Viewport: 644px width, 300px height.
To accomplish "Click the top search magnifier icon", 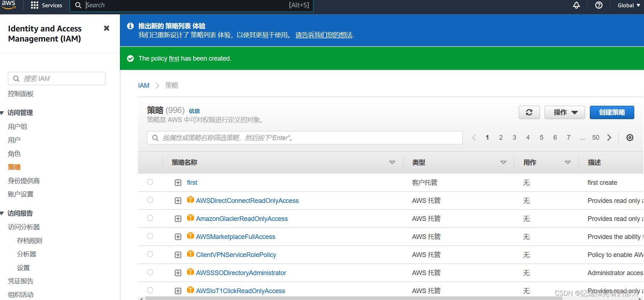I will click(78, 5).
